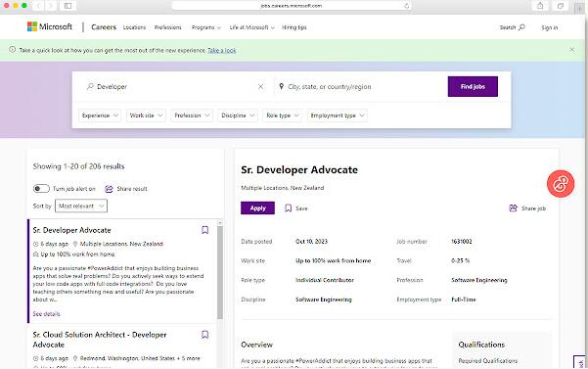Click the Safari address bar
588x369 pixels.
click(x=292, y=6)
